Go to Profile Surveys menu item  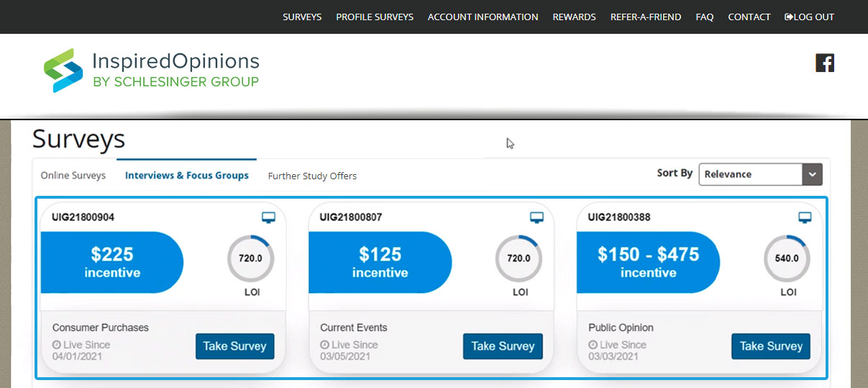coord(375,17)
